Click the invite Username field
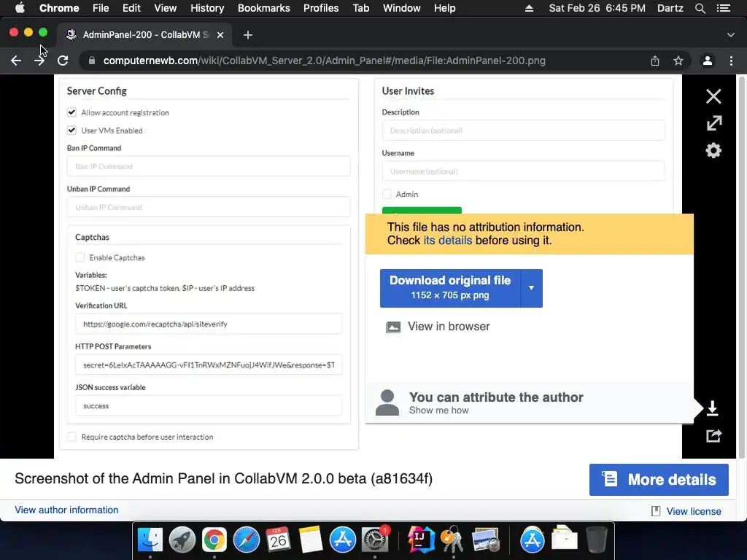 click(523, 171)
